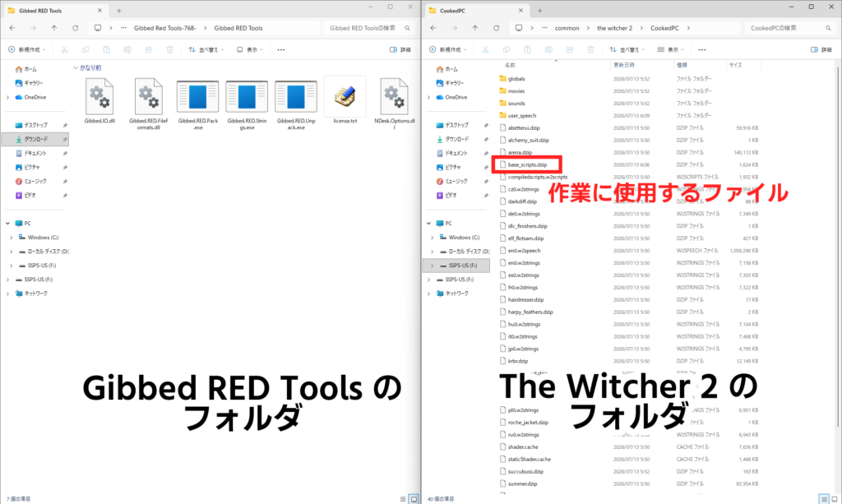Open 表示 dropdown in Gibbed RED Tools toolbar
The height and width of the screenshot is (504, 842).
[250, 49]
